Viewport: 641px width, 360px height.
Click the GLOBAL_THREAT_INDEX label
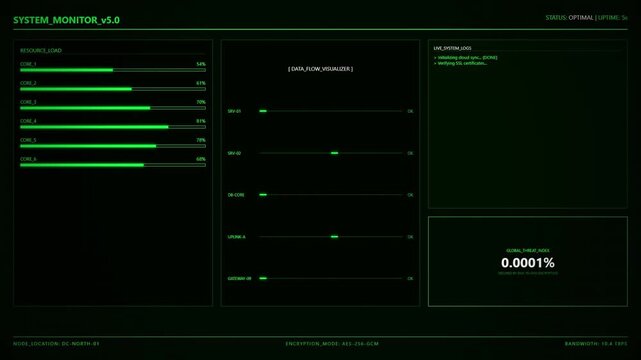(528, 250)
